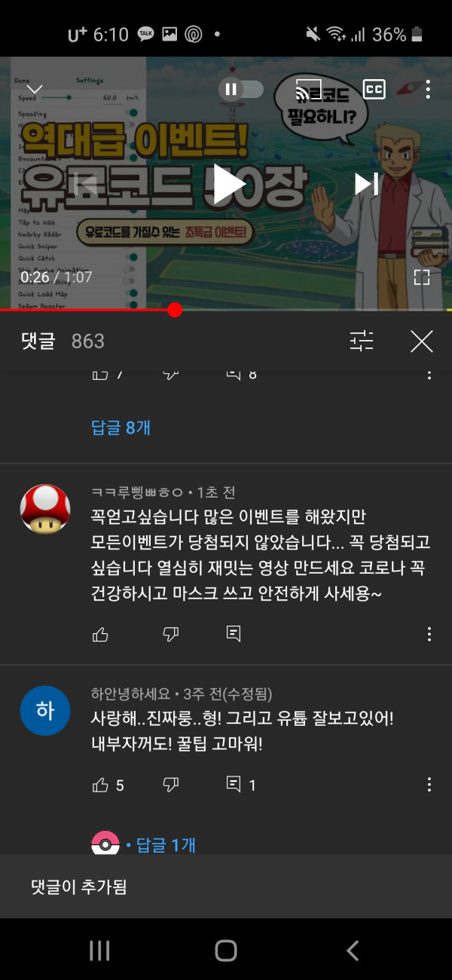The image size is (452, 980).
Task: Toggle closed captions CC button
Action: coord(374,89)
